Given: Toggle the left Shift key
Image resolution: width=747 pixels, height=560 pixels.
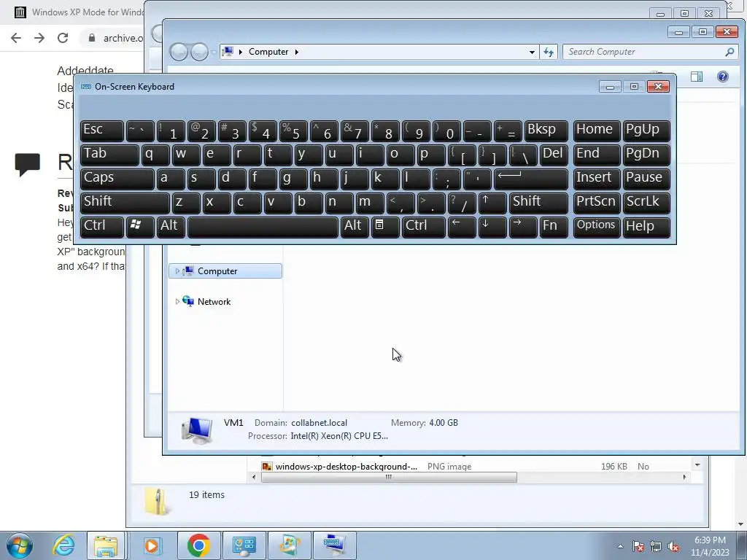Looking at the screenshot, I should [x=125, y=203].
